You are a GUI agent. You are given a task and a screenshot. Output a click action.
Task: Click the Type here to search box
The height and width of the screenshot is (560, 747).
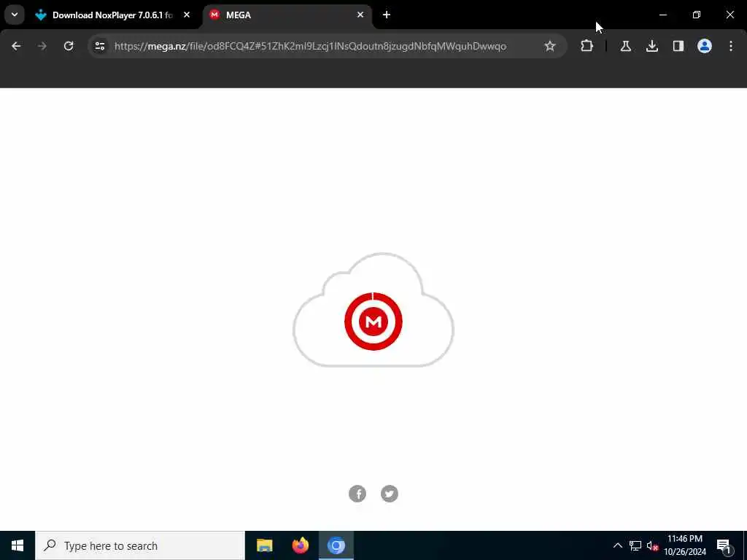pyautogui.click(x=140, y=545)
